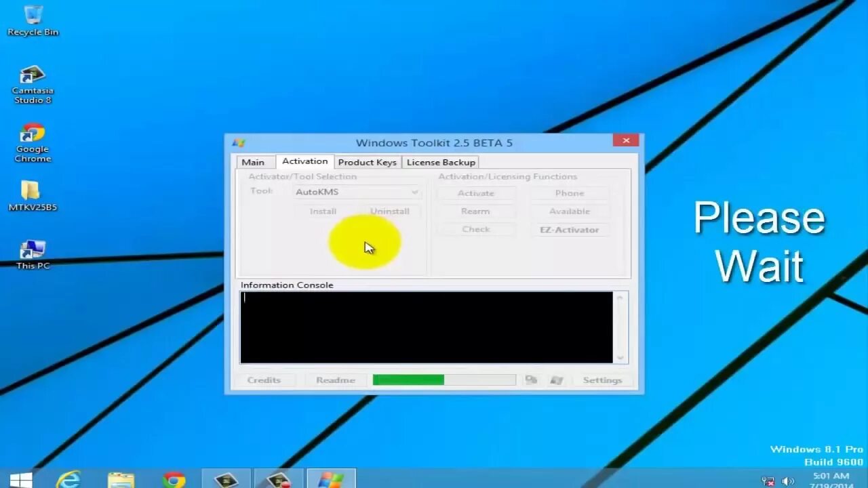The width and height of the screenshot is (868, 488).
Task: Select the Google Chrome desktop shortcut
Action: (33, 143)
